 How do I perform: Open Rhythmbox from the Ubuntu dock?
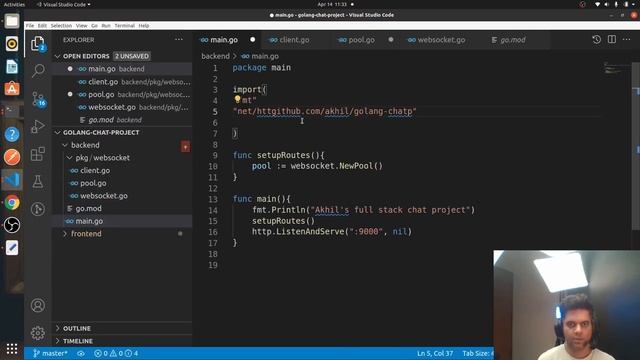click(12, 44)
